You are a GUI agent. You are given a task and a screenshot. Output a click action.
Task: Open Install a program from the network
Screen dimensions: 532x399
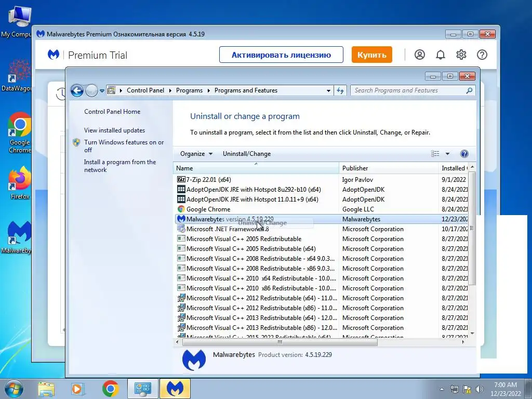(120, 166)
